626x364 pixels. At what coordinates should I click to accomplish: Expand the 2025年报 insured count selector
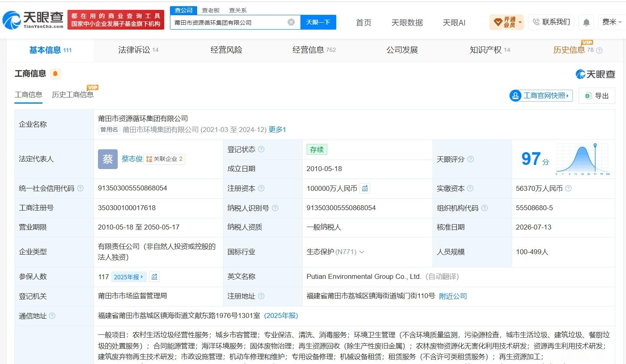[128, 277]
